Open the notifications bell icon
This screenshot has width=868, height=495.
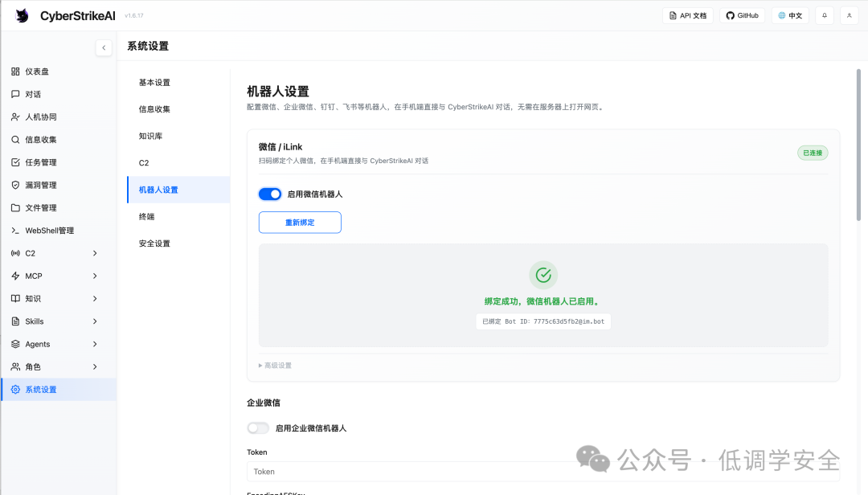825,15
